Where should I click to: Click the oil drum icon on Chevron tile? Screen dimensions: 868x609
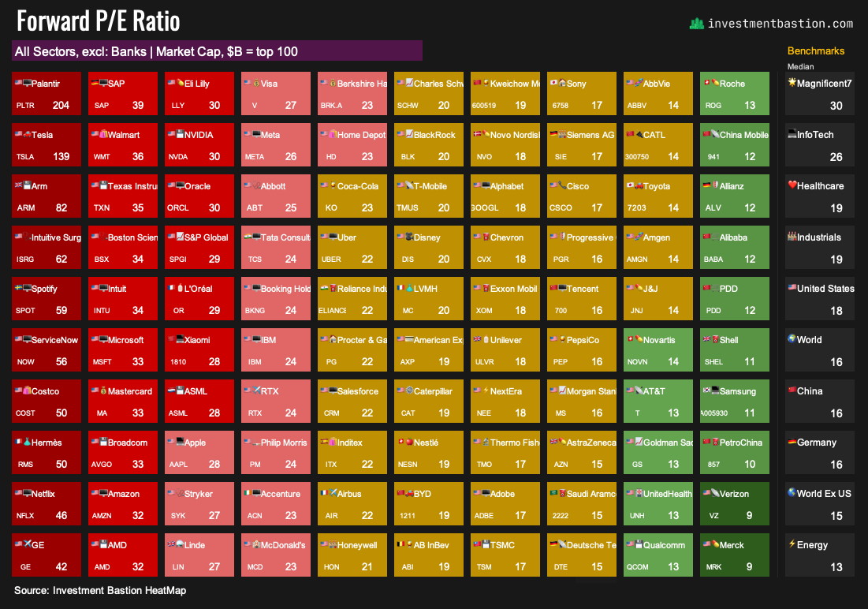pyautogui.click(x=486, y=237)
